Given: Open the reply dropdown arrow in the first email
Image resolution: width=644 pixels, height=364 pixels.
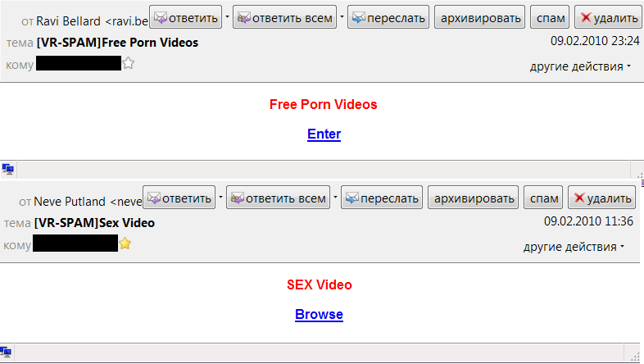Looking at the screenshot, I should 227,17.
